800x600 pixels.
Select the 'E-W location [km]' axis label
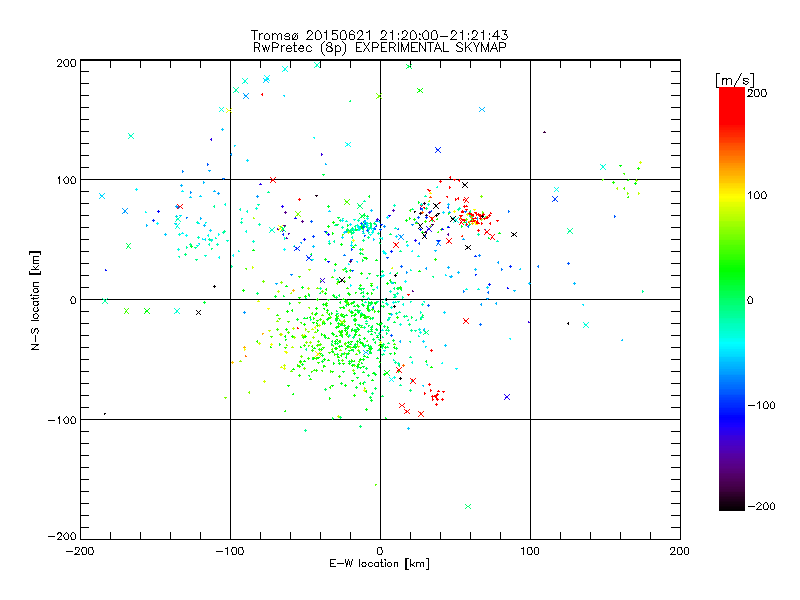tap(379, 564)
